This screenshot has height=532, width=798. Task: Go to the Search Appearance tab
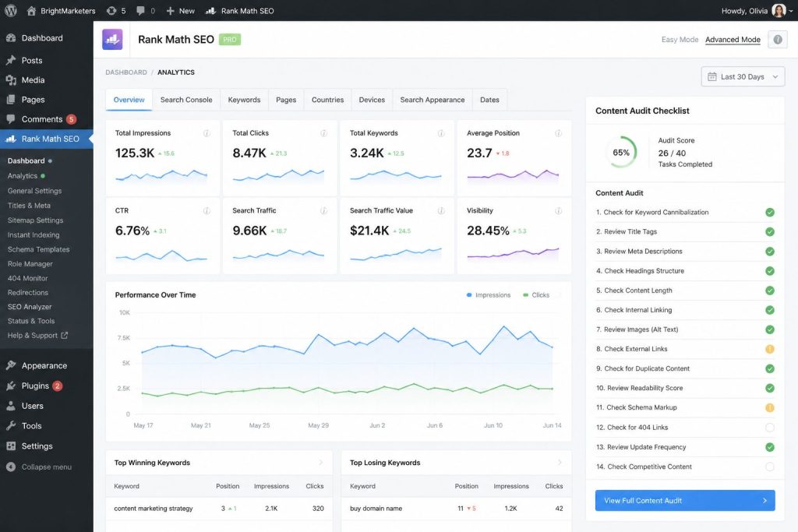433,100
